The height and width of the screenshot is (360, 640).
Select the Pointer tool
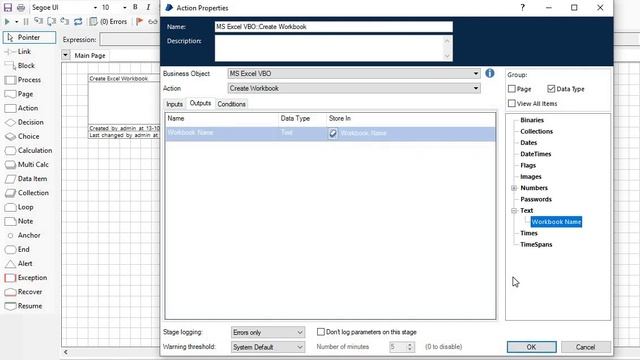coord(29,37)
